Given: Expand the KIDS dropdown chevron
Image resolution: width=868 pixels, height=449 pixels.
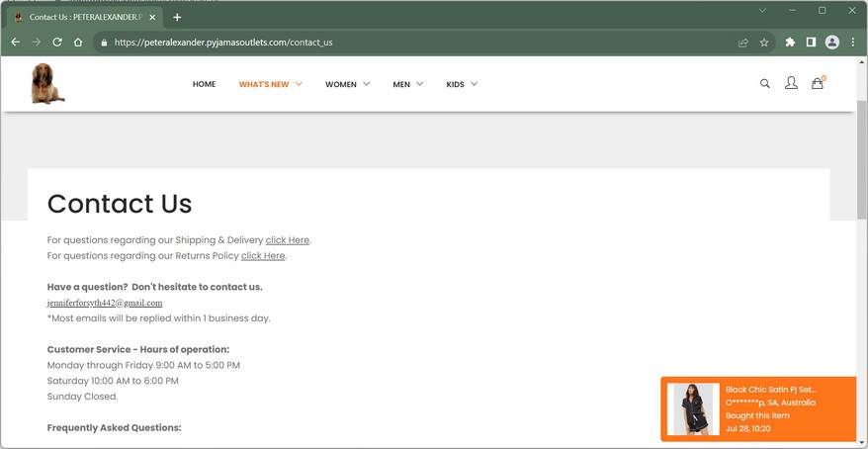Looking at the screenshot, I should click(474, 84).
